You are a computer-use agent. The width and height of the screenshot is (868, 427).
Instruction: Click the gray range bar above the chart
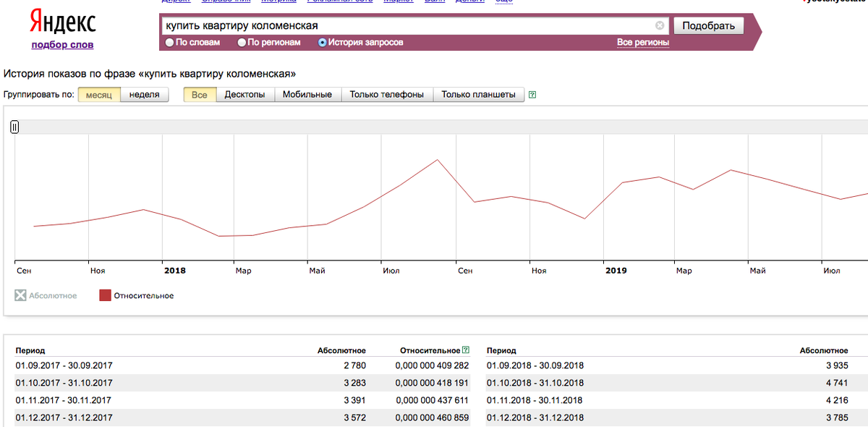coord(441,127)
